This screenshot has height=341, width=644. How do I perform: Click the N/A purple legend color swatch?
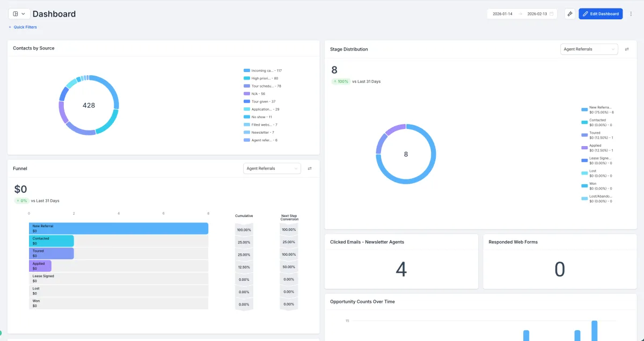[x=247, y=93]
